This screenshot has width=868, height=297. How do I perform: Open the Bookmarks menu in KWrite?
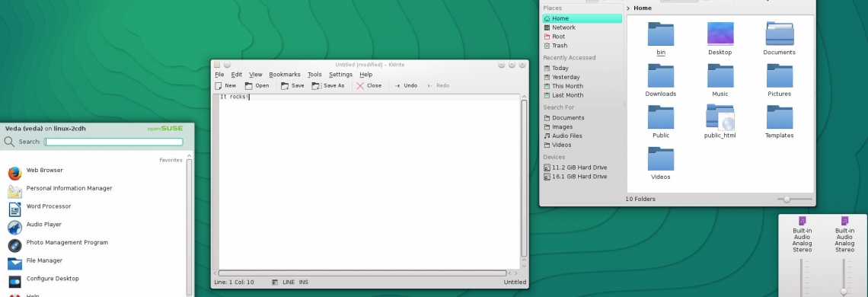(x=285, y=75)
